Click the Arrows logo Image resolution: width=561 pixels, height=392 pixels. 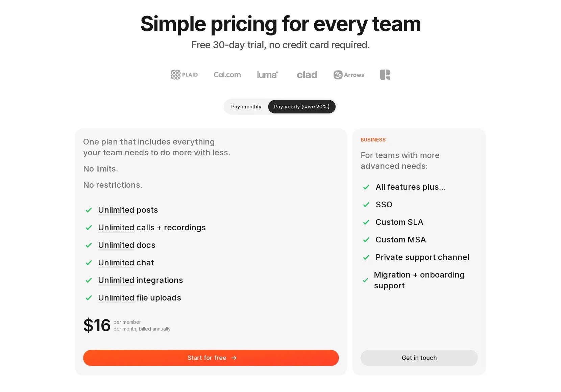(x=349, y=75)
